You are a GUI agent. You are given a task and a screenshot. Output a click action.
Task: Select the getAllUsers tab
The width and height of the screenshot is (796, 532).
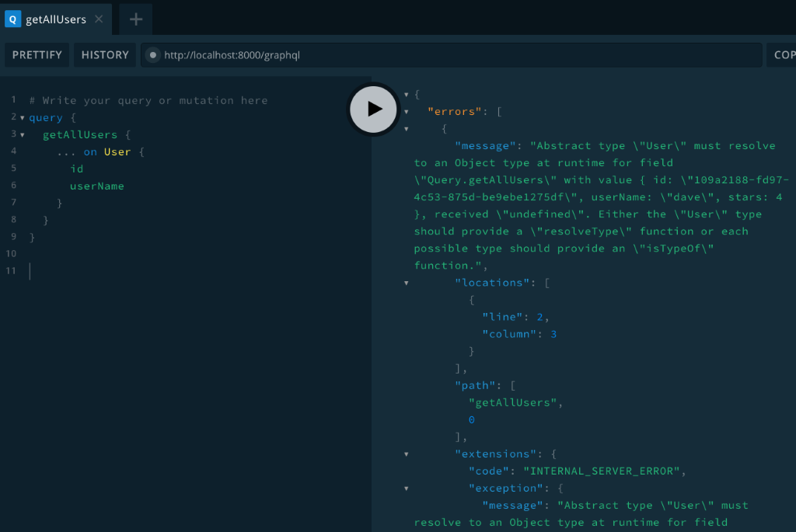(54, 18)
